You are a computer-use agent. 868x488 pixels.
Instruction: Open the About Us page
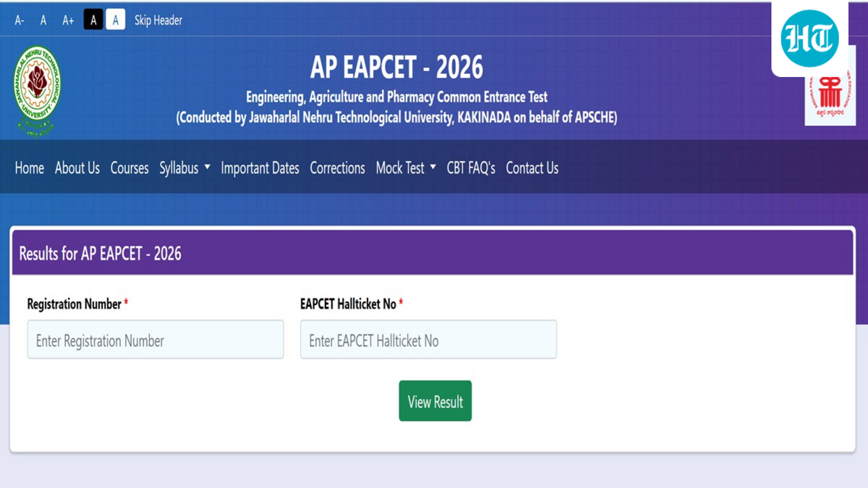(77, 168)
